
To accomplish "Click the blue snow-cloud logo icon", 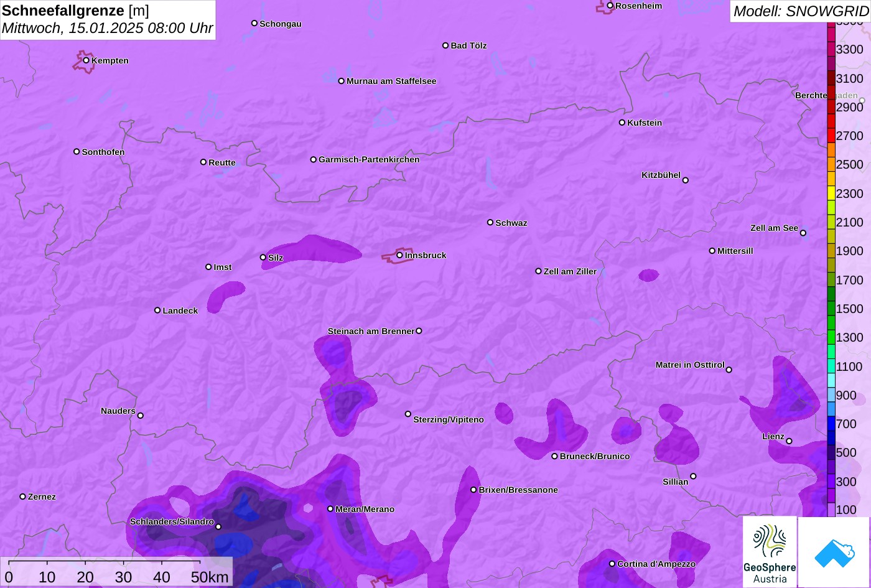I will pyautogui.click(x=834, y=552).
